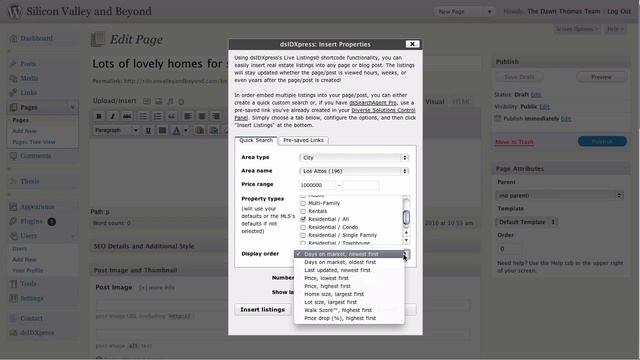Open the Parent page dropdown
The image size is (640, 360).
click(560, 196)
